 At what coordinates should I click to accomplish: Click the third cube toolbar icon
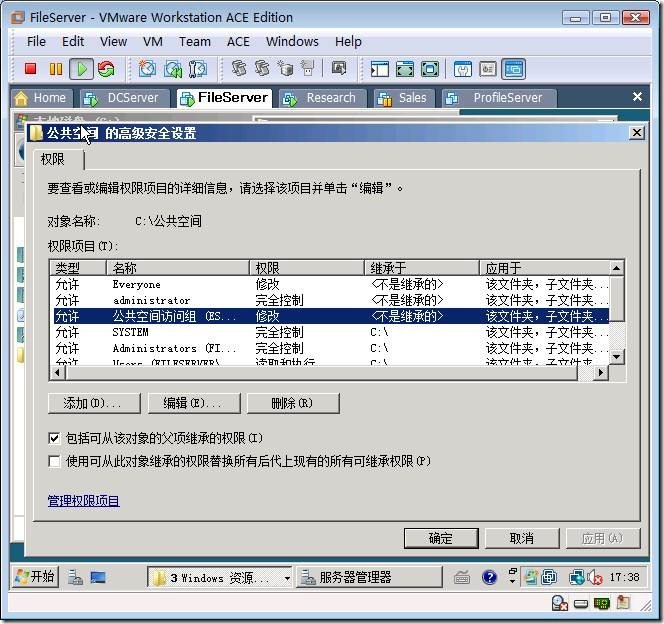(x=285, y=68)
